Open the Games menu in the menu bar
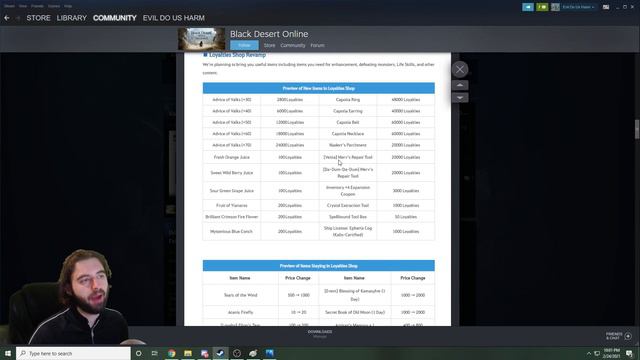Screen dimensions: 640x360 point(53,6)
